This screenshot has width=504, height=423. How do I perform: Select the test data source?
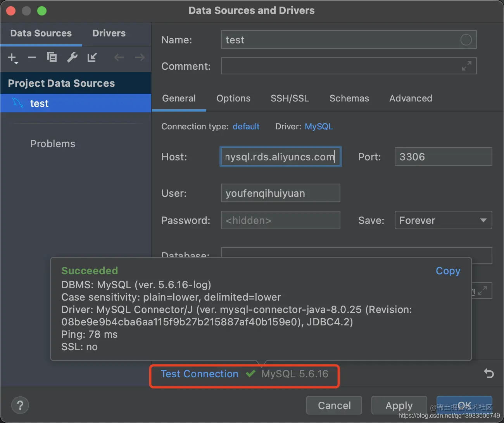click(x=76, y=103)
